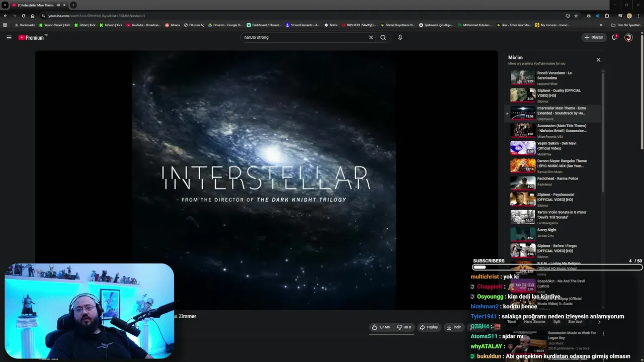
Task: Select Demon Slayer: Rengoku Theme video
Action: (554, 166)
